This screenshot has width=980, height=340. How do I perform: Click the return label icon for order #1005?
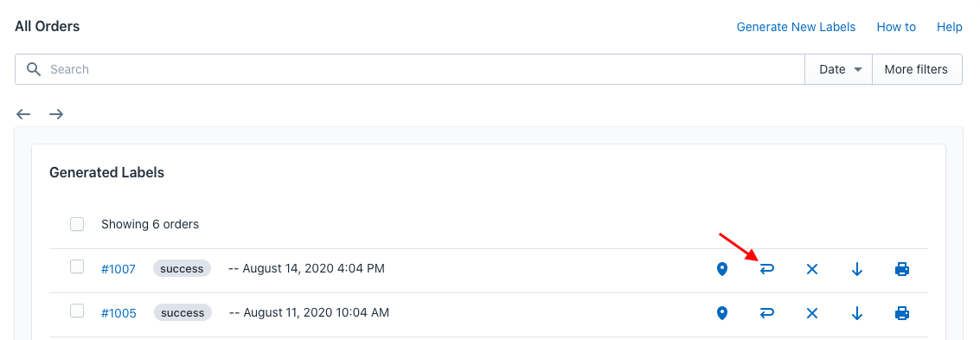click(767, 313)
